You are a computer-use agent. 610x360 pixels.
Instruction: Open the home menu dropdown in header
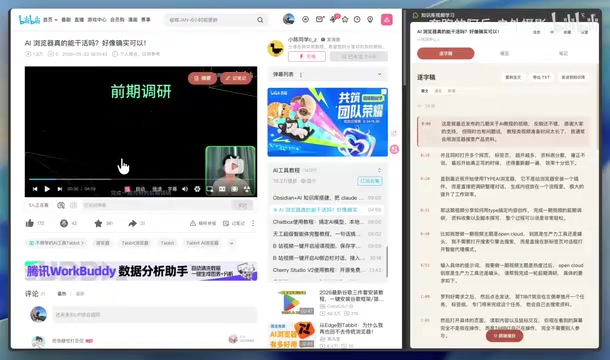pyautogui.click(x=50, y=19)
